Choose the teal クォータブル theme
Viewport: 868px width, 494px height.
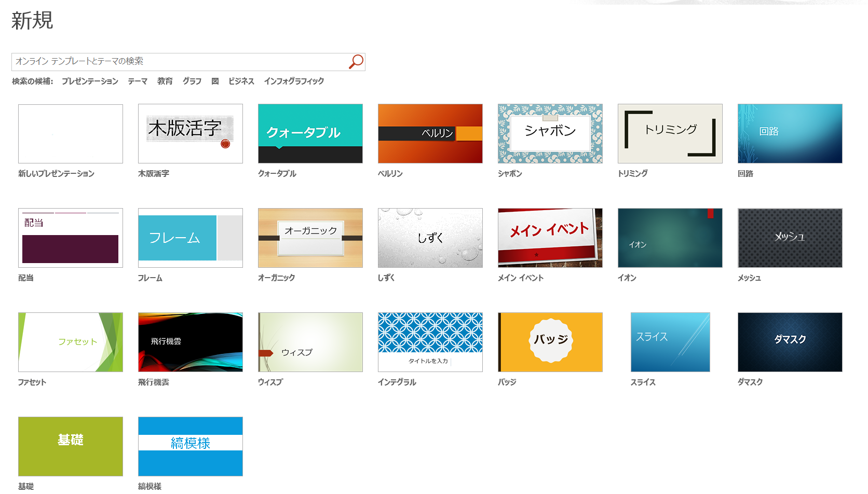(x=310, y=134)
